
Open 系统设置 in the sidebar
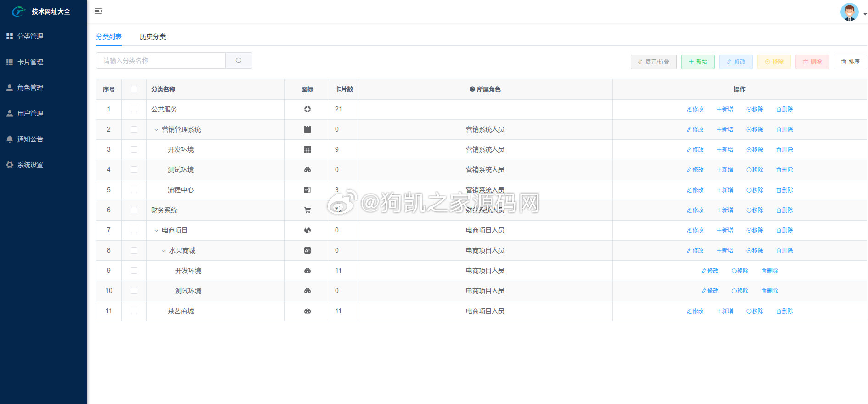point(43,165)
